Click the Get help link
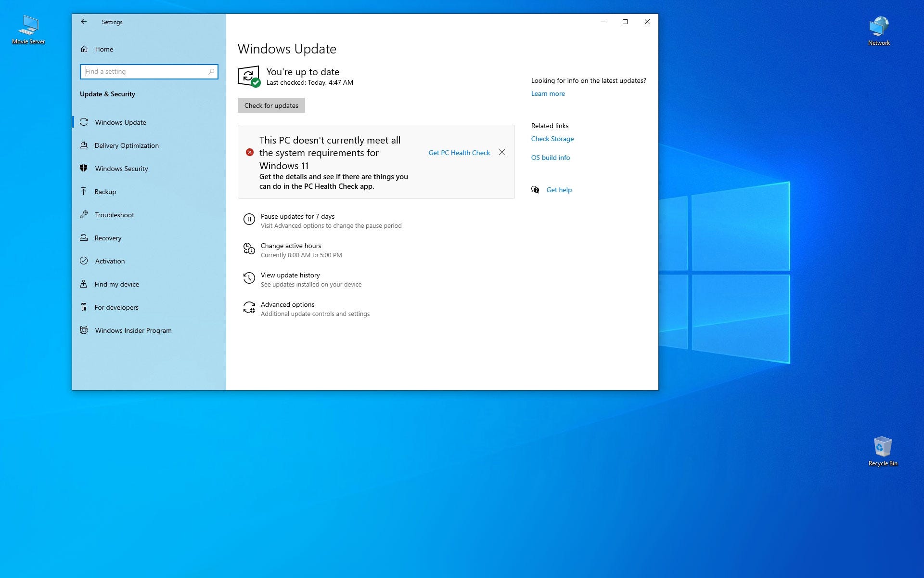Screen dimensions: 924x578 point(559,190)
